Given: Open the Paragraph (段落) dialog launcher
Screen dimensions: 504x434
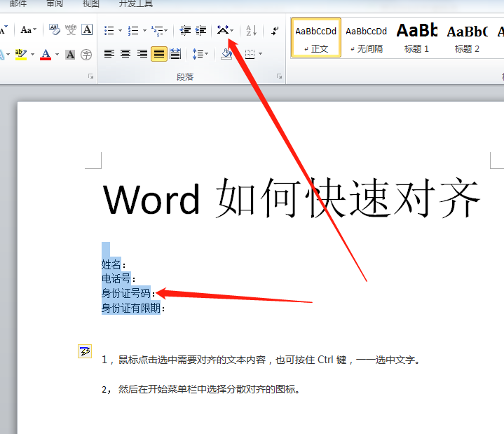Looking at the screenshot, I should 279,76.
